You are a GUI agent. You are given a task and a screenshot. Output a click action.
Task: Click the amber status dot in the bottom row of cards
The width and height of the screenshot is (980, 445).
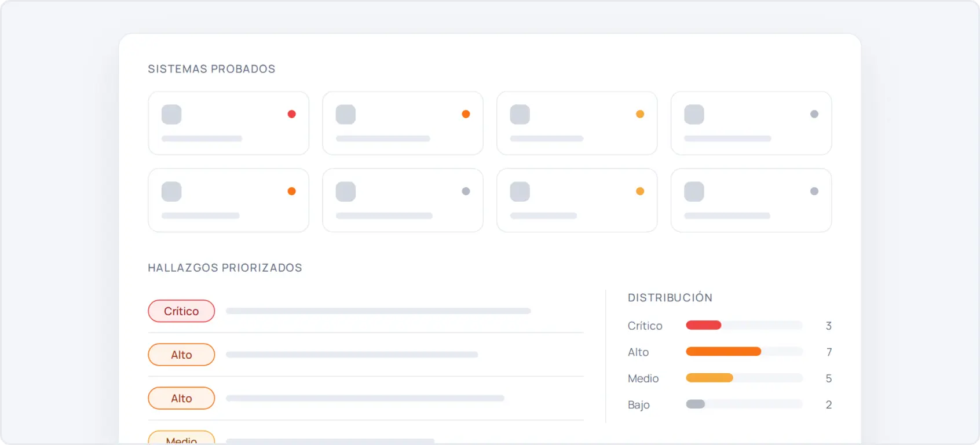pos(640,191)
